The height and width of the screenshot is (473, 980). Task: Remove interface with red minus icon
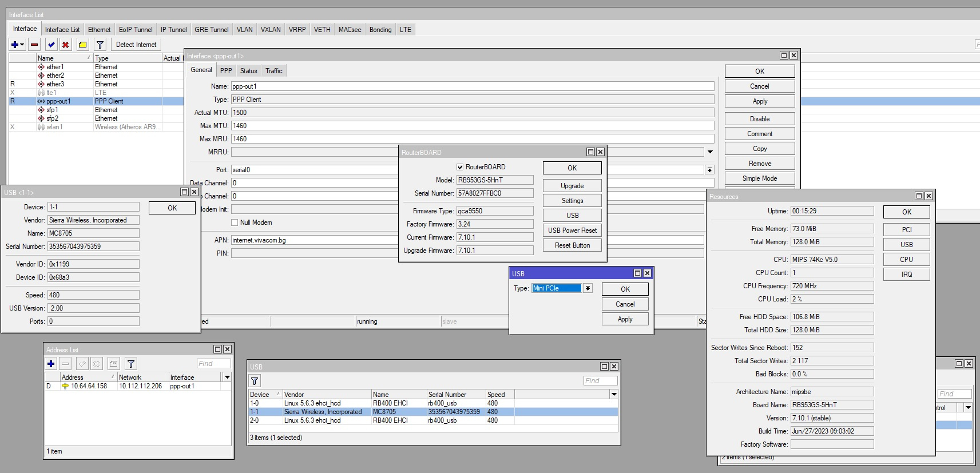(34, 45)
